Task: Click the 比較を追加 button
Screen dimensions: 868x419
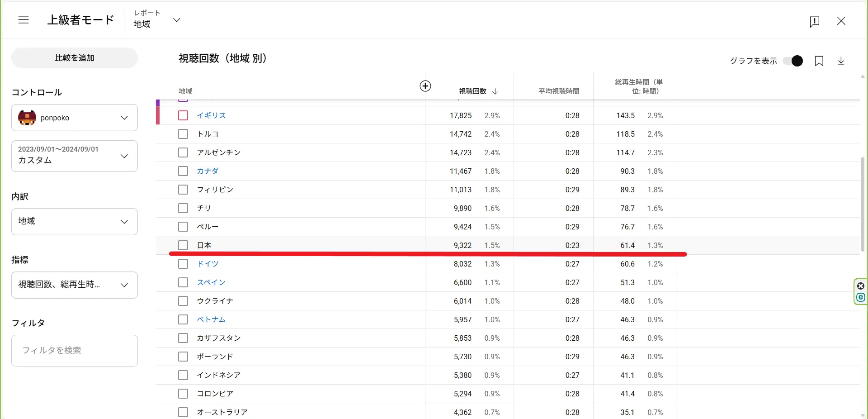Action: [75, 58]
